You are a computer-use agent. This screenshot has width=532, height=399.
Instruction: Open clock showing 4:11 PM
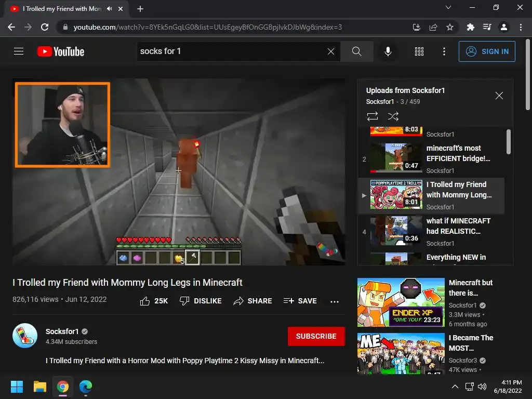pos(508,387)
